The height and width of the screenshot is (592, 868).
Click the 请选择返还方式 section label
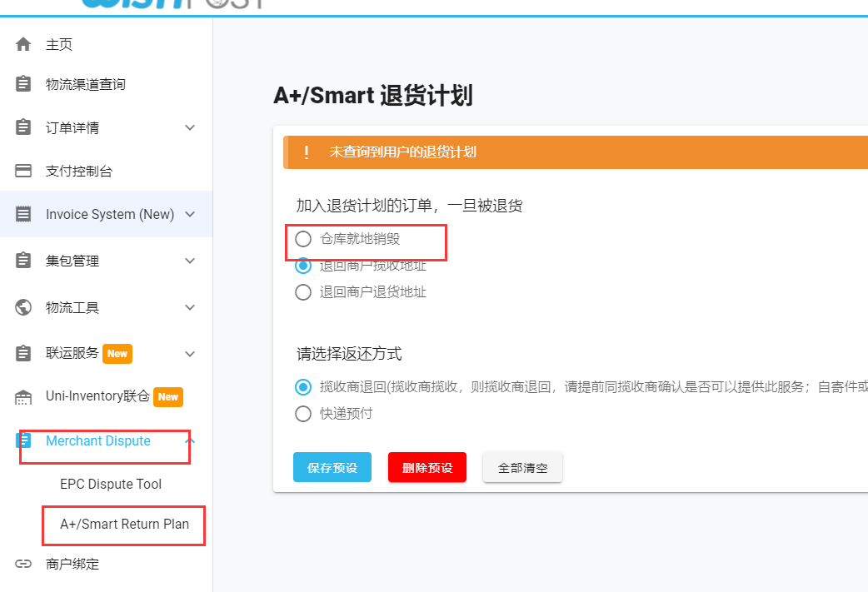(x=349, y=354)
